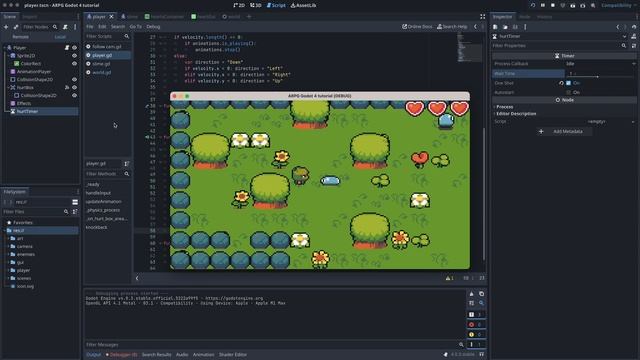Toggle standard messages filter in Output

476,314
